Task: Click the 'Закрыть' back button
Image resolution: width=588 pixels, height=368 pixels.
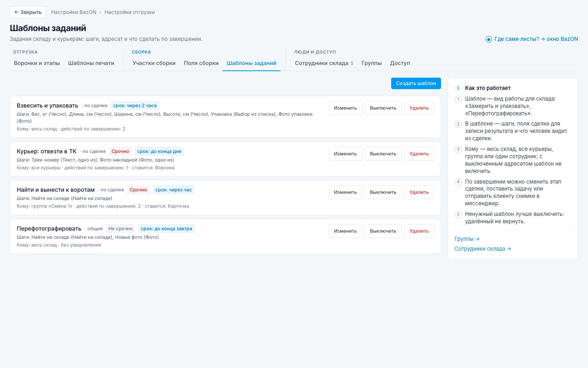Action: click(x=28, y=12)
